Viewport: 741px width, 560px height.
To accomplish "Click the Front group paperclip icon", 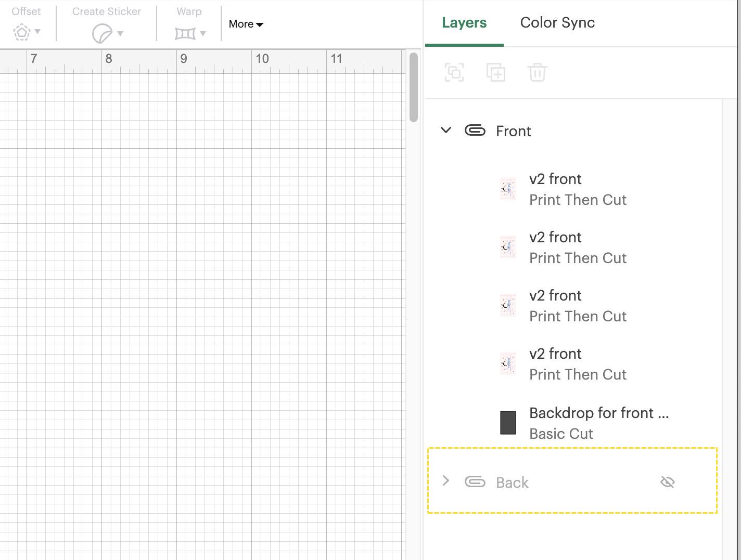I will pyautogui.click(x=475, y=130).
